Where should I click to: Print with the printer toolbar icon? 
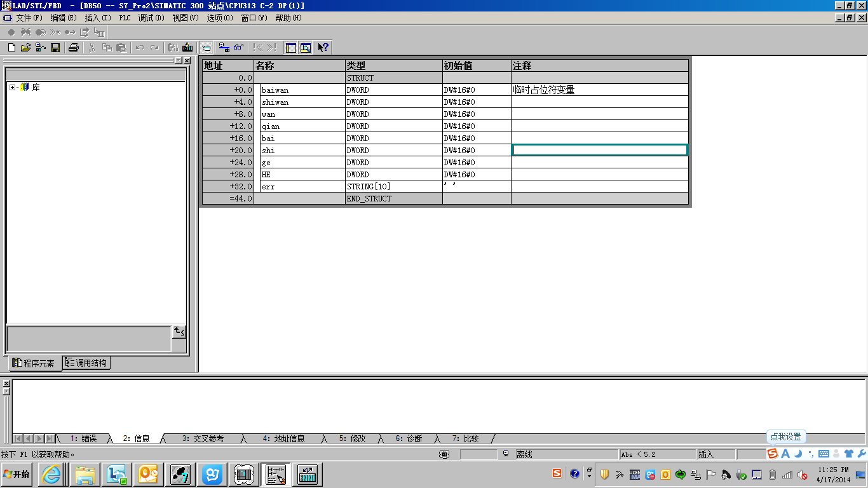pyautogui.click(x=74, y=48)
